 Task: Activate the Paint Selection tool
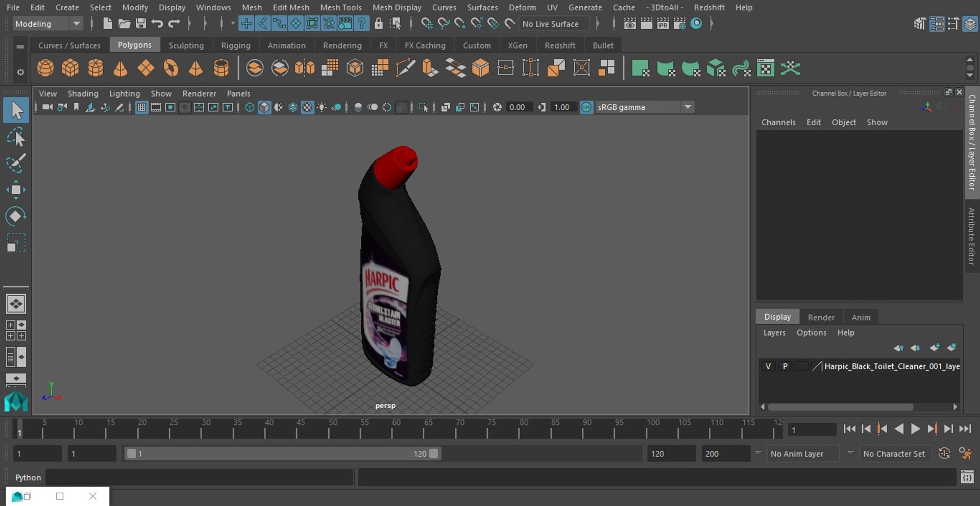tap(16, 163)
